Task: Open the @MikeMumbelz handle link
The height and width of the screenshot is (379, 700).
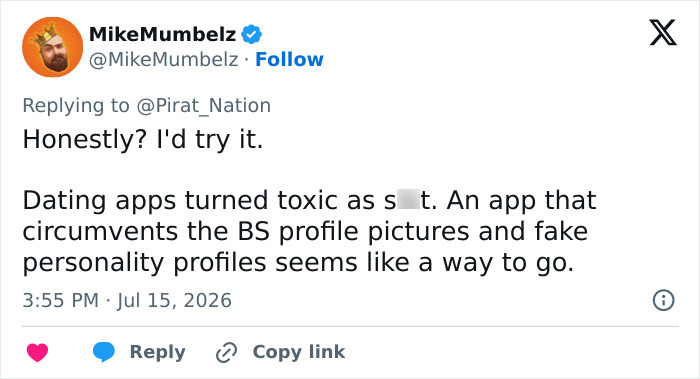Action: [x=163, y=59]
